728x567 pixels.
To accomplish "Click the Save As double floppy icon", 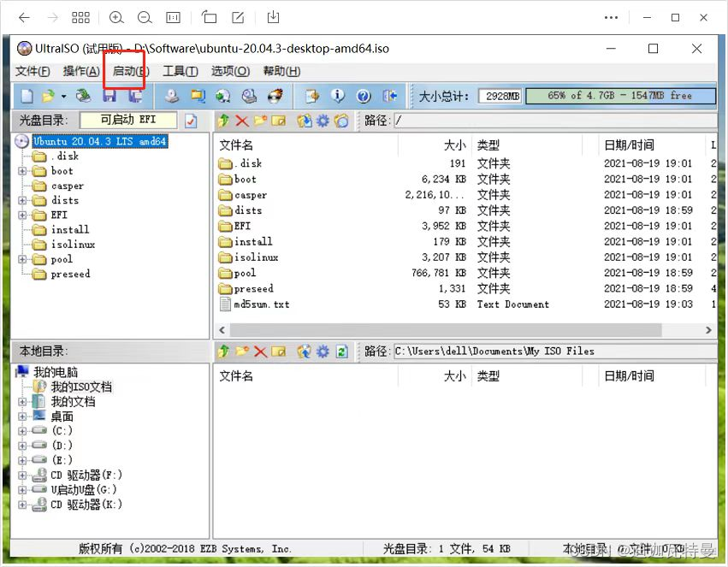I will (x=135, y=96).
